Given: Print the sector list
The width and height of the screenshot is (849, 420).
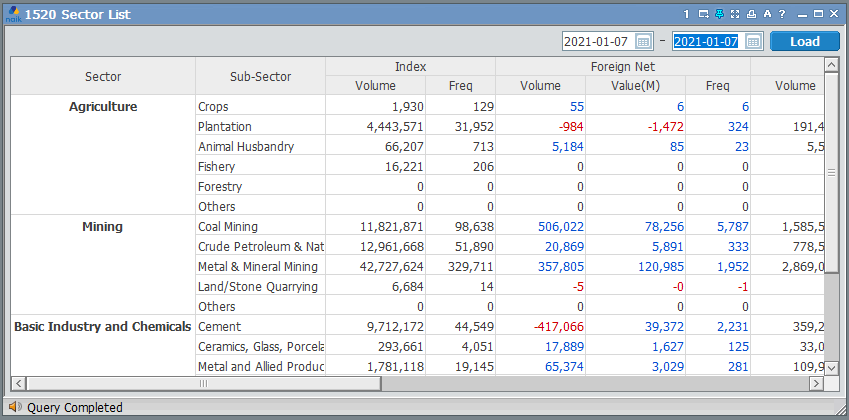Looking at the screenshot, I should click(751, 14).
